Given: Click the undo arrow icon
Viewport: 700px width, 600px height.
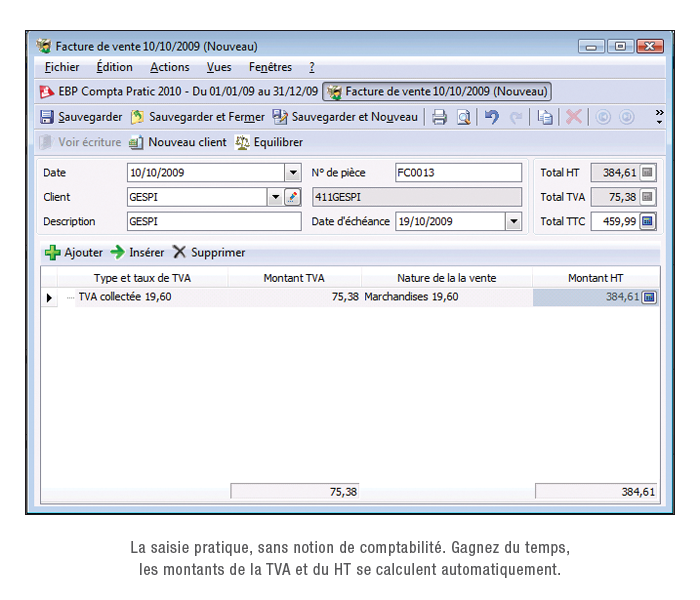Looking at the screenshot, I should pyautogui.click(x=492, y=117).
